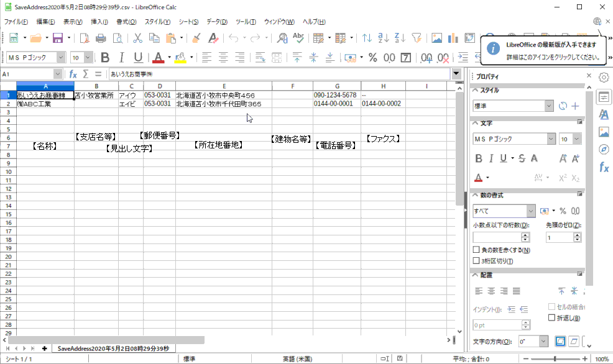Image resolution: width=613 pixels, height=364 pixels.
Task: Open the sidebar Gallery image icon
Action: click(x=603, y=132)
